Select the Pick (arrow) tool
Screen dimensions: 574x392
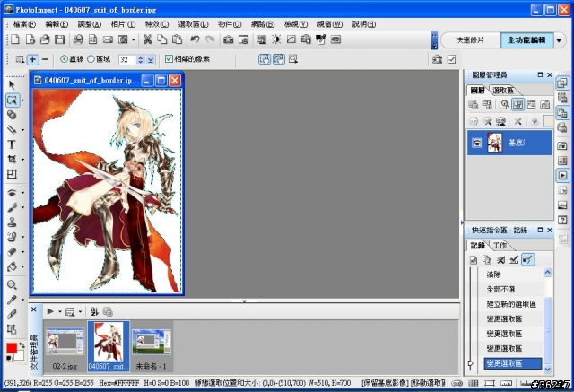(x=12, y=85)
